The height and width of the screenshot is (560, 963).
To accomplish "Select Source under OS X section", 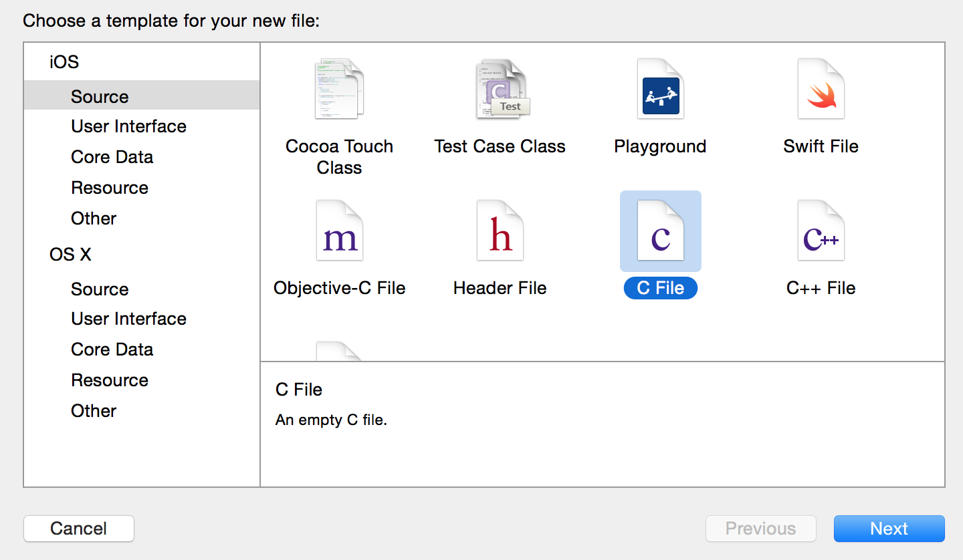I will click(100, 289).
